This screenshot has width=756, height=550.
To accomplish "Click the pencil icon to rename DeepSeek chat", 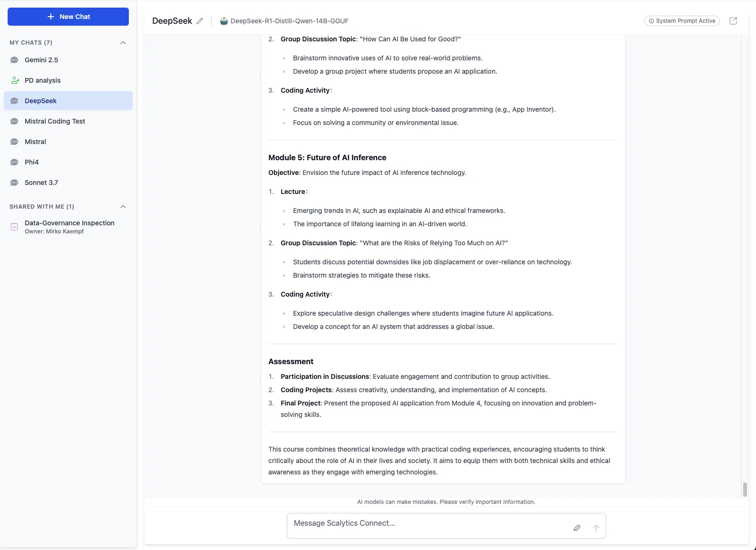I will click(200, 21).
